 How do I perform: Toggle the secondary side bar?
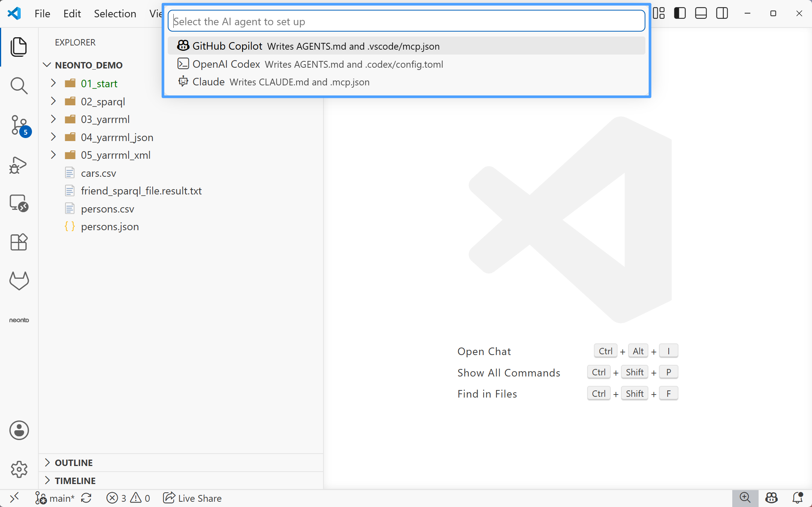[x=722, y=14]
